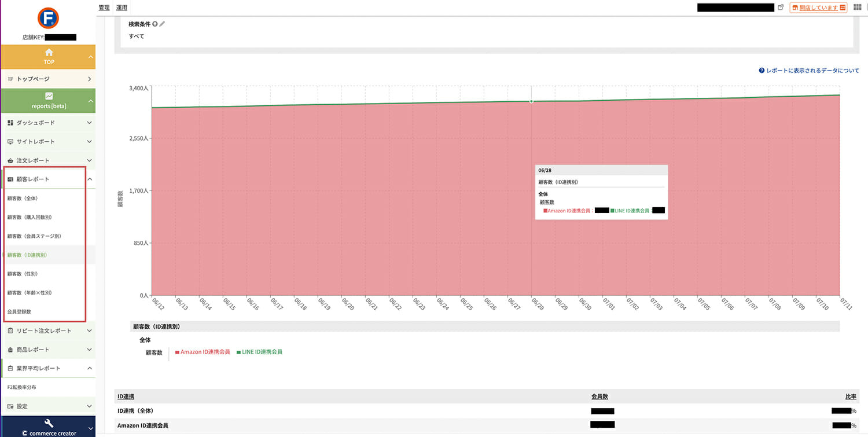
Task: Expand the ダッシュボード sidebar section
Action: [49, 123]
